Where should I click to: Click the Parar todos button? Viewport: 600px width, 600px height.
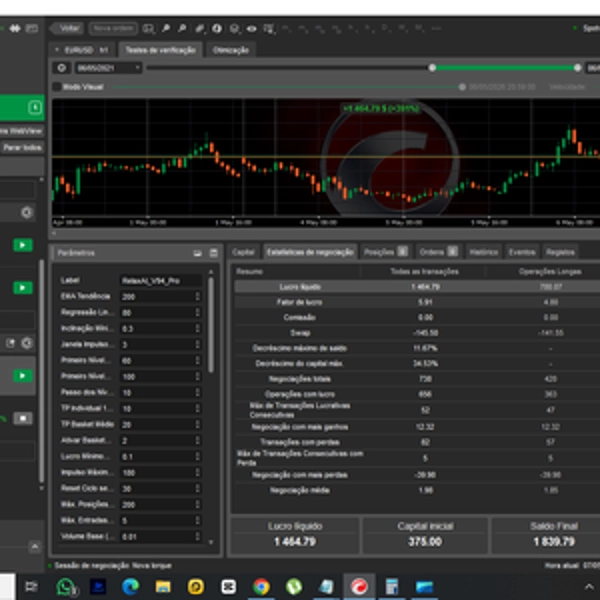(22, 148)
